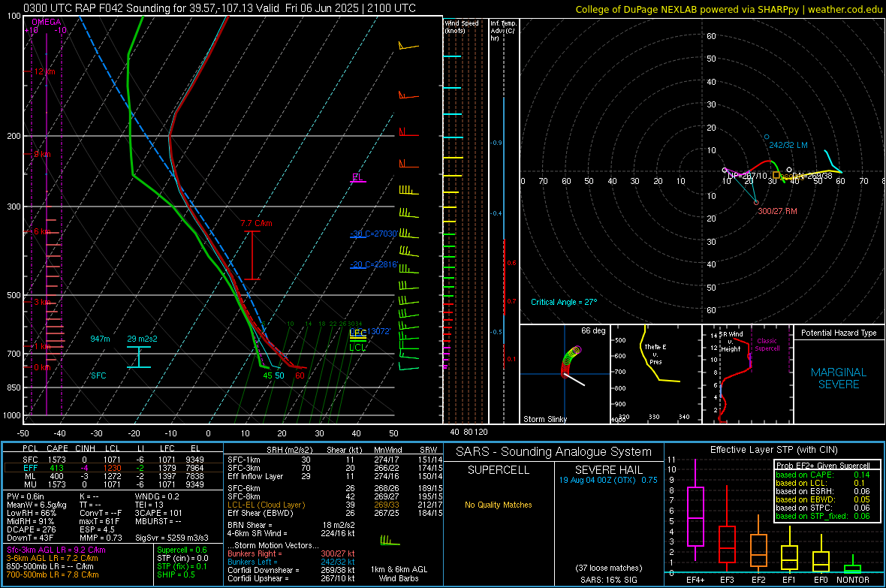Click No Quality Matches under SUPERCELL
The image size is (886, 588).
coord(499,505)
